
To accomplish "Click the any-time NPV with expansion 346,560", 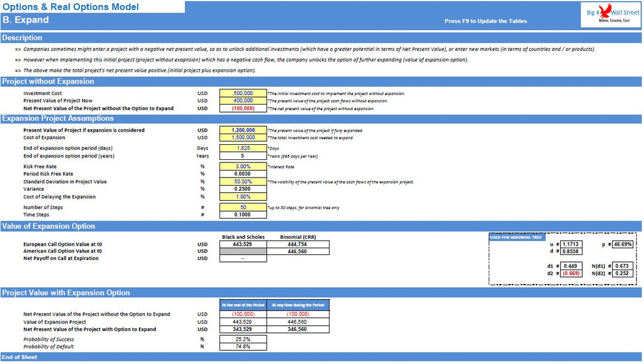I will coord(297,329).
